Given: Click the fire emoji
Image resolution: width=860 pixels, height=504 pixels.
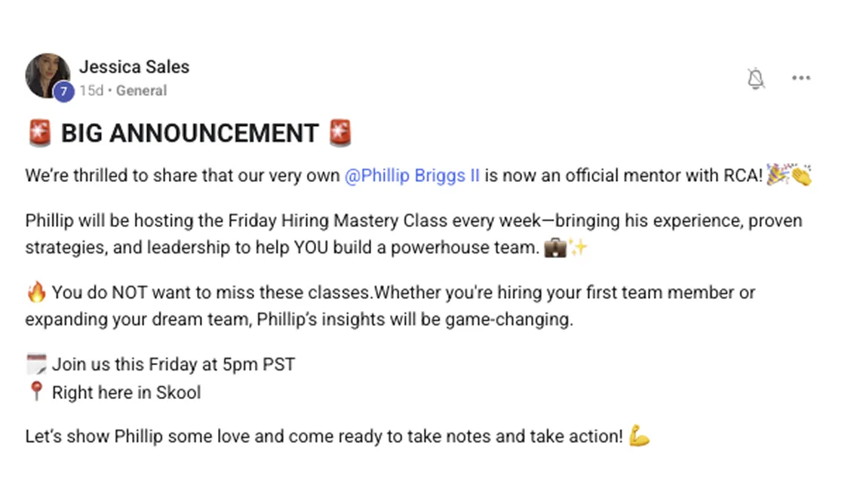Looking at the screenshot, I should tap(35, 293).
